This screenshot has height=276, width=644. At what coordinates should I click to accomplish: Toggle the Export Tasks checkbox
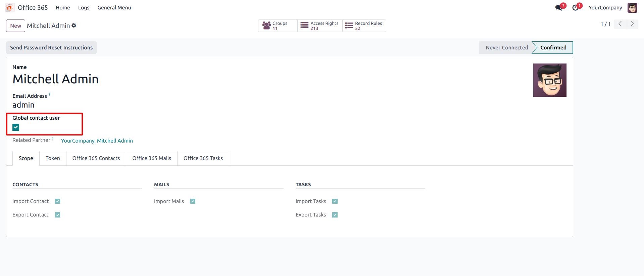click(335, 215)
